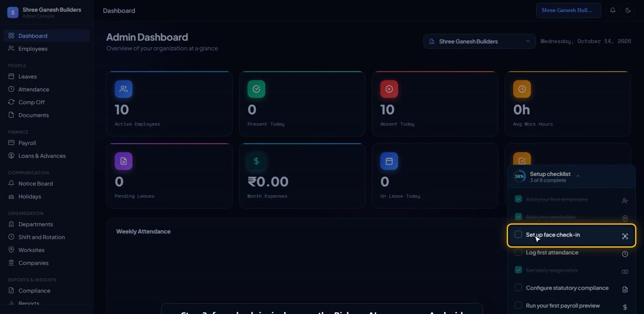Click clock icon beside Log first attendance
This screenshot has height=314, width=644.
click(x=625, y=254)
